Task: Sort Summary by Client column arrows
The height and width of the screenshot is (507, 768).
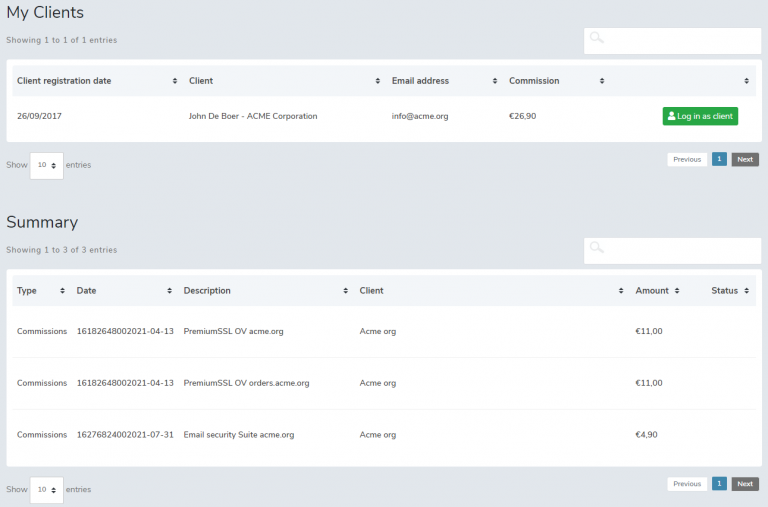Action: [621, 290]
